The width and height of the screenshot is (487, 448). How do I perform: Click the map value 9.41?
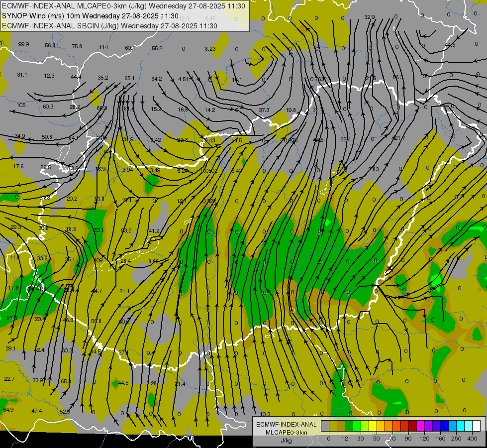[152, 353]
